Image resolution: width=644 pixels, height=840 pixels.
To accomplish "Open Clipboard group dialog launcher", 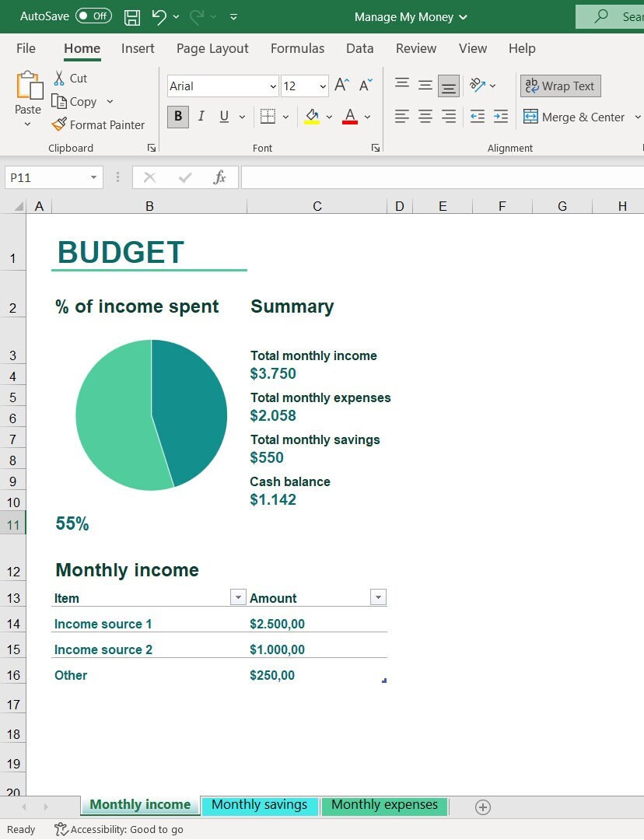I will tap(152, 148).
